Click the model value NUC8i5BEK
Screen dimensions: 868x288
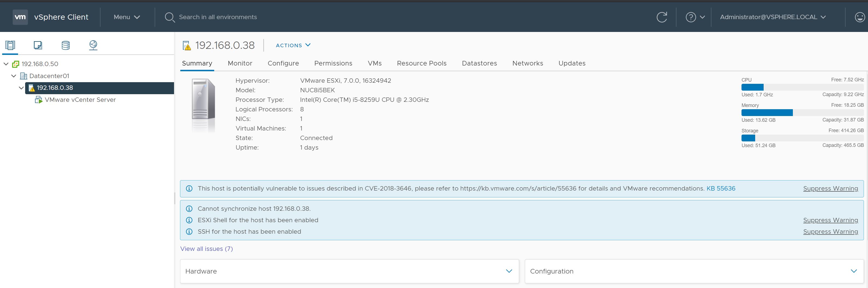pos(317,90)
